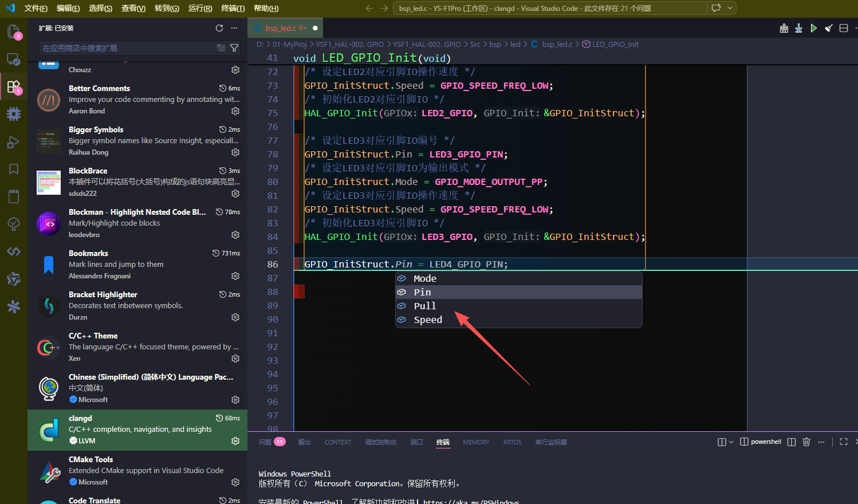This screenshot has height=504, width=858.
Task: Open the 编辑(E) menu
Action: pyautogui.click(x=68, y=8)
